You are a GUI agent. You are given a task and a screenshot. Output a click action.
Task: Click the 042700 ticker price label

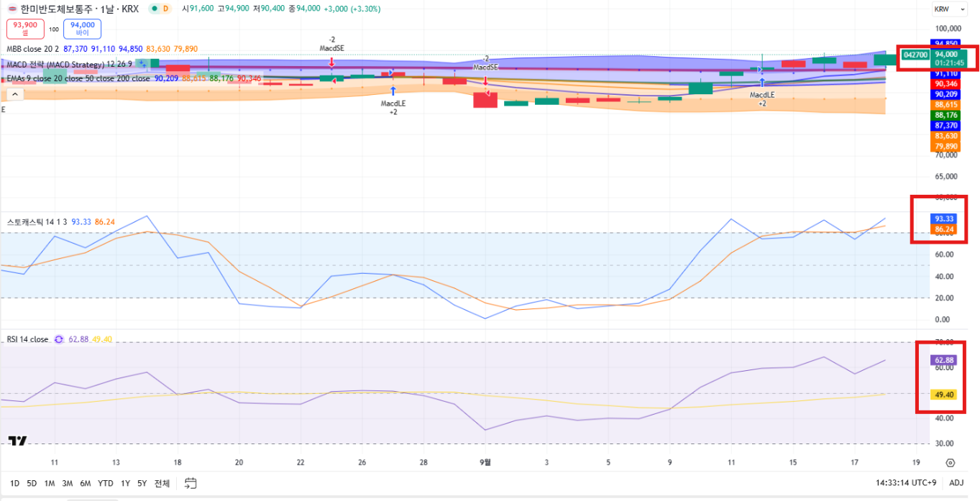[x=915, y=55]
